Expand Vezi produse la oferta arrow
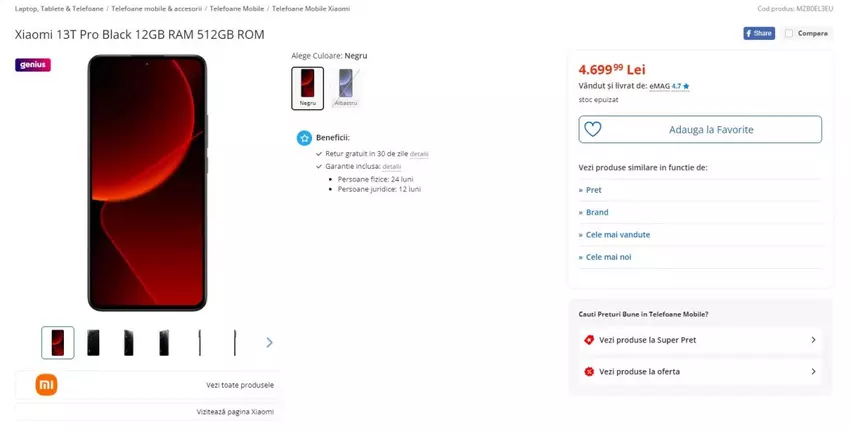 813,371
